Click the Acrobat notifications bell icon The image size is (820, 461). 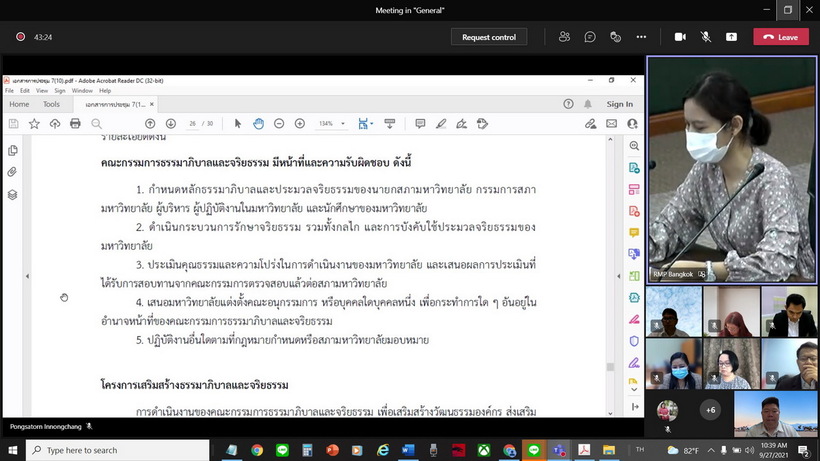[x=588, y=104]
